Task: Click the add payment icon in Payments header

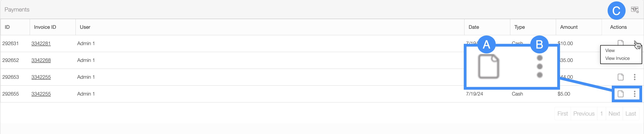Action: [635, 10]
